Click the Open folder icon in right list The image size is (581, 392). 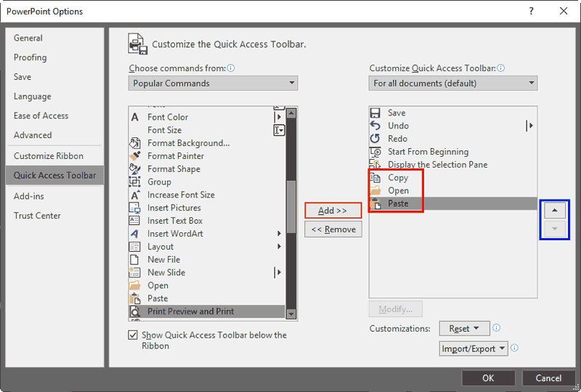pos(375,190)
